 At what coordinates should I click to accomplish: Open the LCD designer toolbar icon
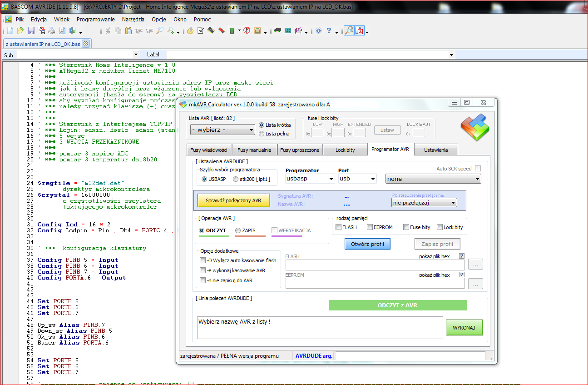pos(287,31)
